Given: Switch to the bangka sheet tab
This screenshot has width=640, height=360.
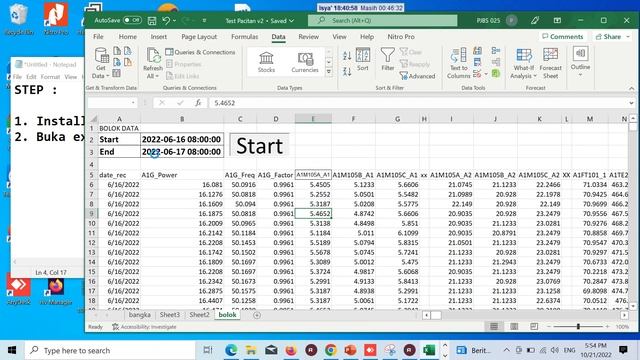Looking at the screenshot, I should 140,315.
